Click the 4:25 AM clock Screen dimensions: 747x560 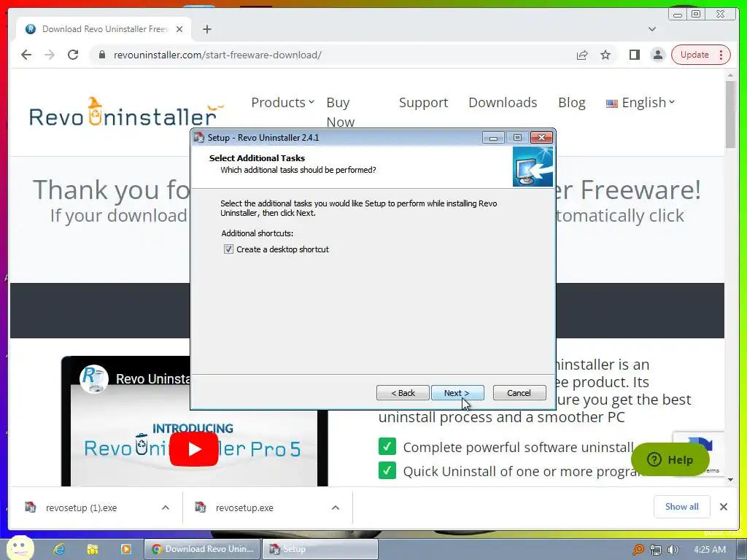tap(710, 550)
